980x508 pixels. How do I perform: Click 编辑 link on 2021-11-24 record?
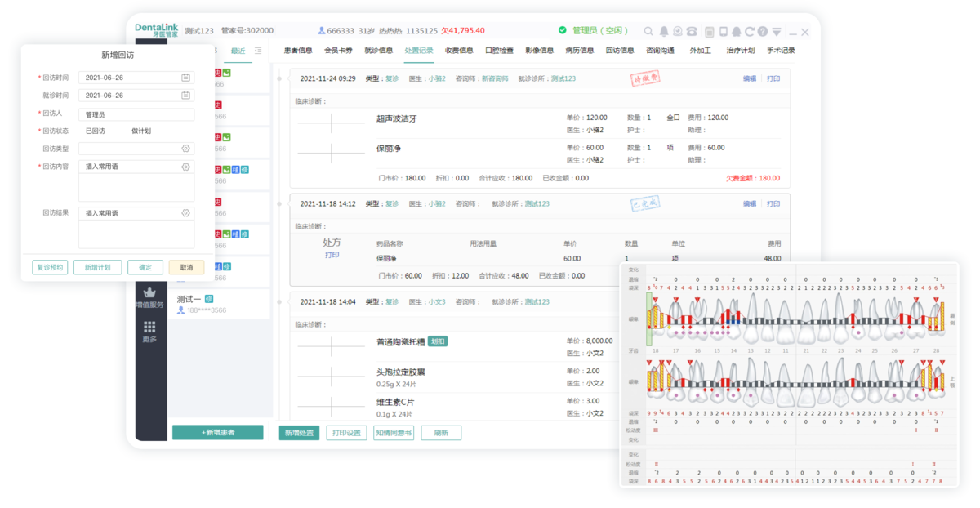749,79
